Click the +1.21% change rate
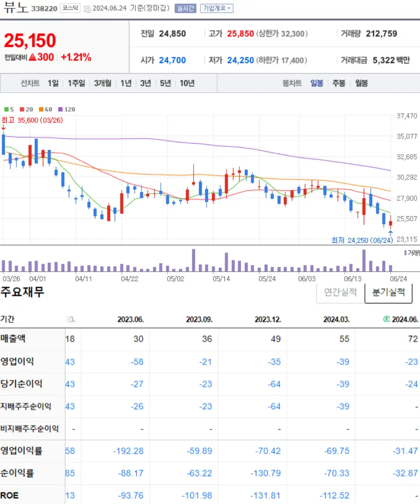This screenshot has height=504, width=420. 76,58
